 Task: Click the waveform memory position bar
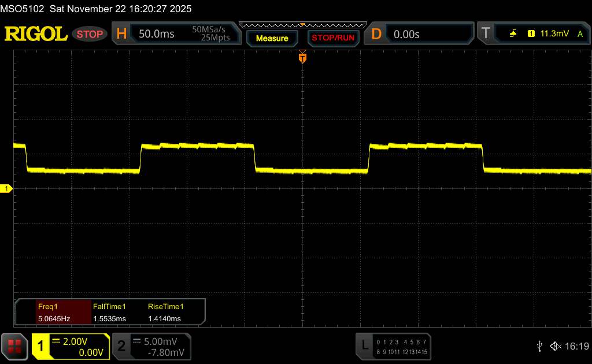pos(302,25)
